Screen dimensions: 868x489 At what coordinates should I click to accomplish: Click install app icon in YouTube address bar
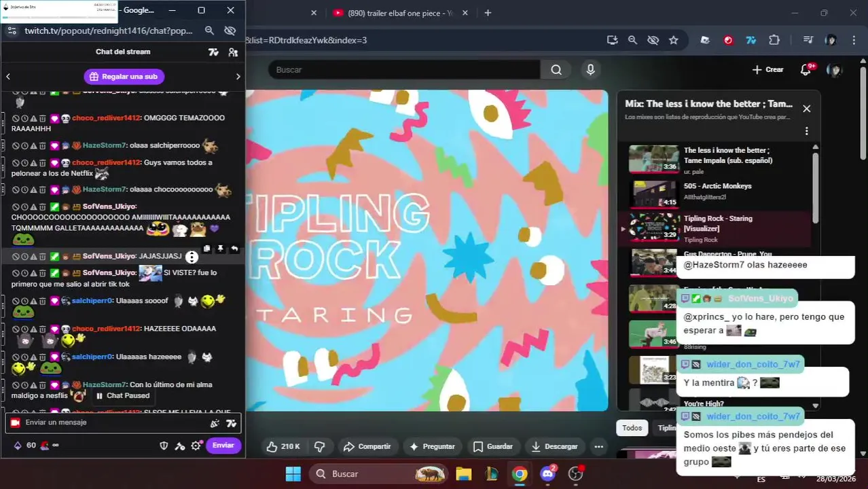[x=612, y=40]
